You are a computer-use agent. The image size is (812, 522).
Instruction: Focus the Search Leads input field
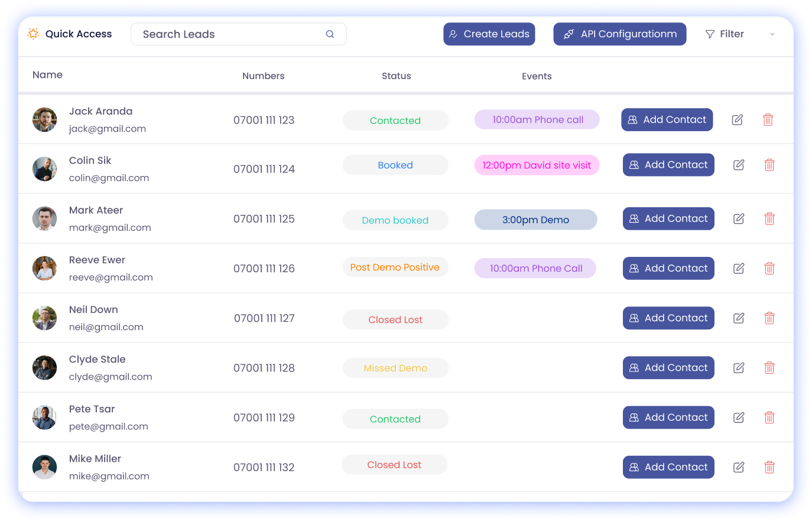coord(230,34)
